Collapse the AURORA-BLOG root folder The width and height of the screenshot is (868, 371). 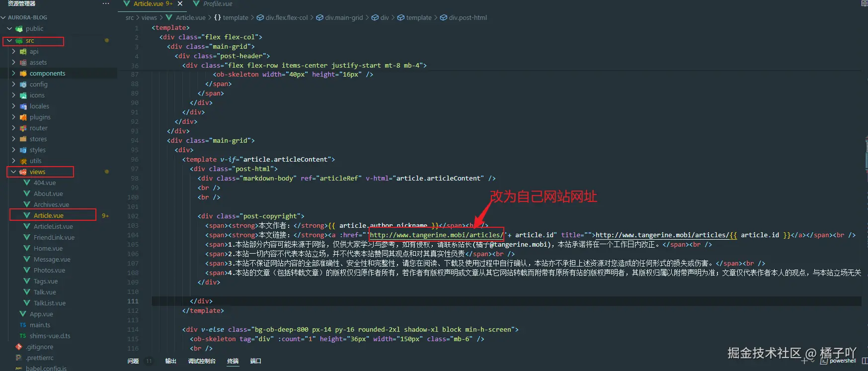3,17
